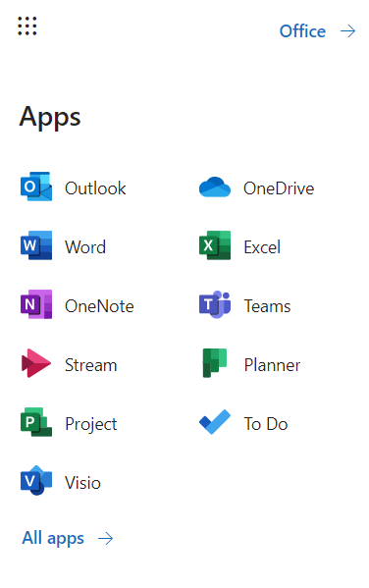Open the Outlook app icon
This screenshot has width=369, height=588.
[x=36, y=187]
